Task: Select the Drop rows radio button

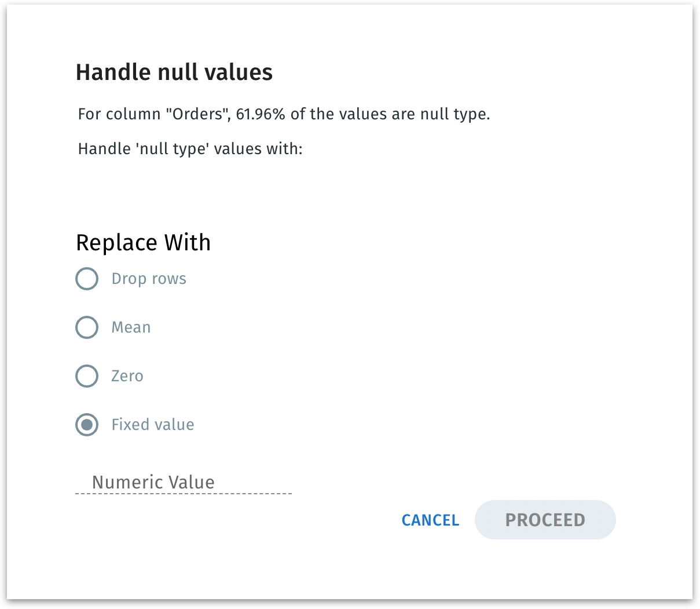Action: [87, 279]
